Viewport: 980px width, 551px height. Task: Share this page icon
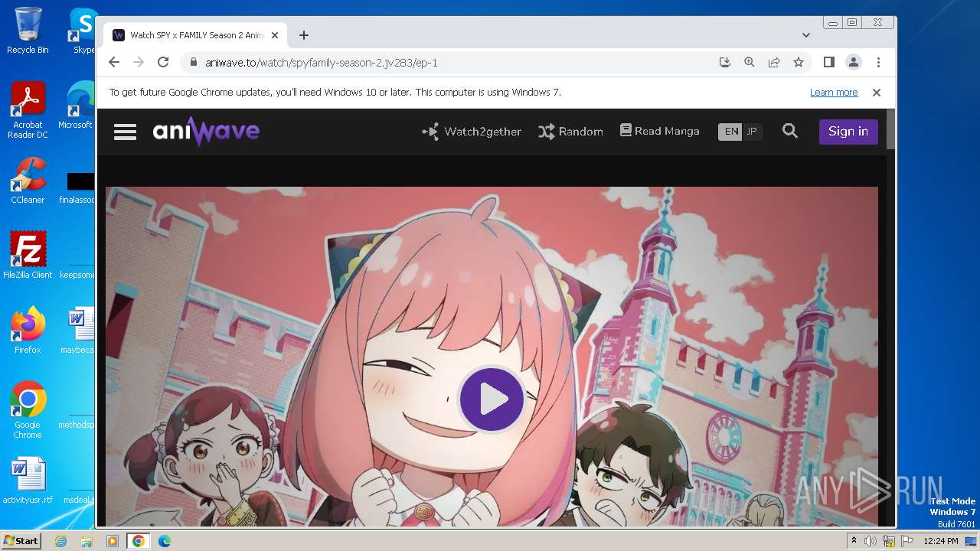[x=774, y=63]
